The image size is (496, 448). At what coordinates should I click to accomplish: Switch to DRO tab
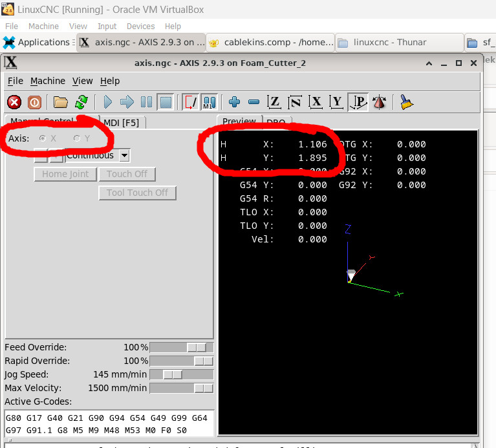[x=276, y=122]
